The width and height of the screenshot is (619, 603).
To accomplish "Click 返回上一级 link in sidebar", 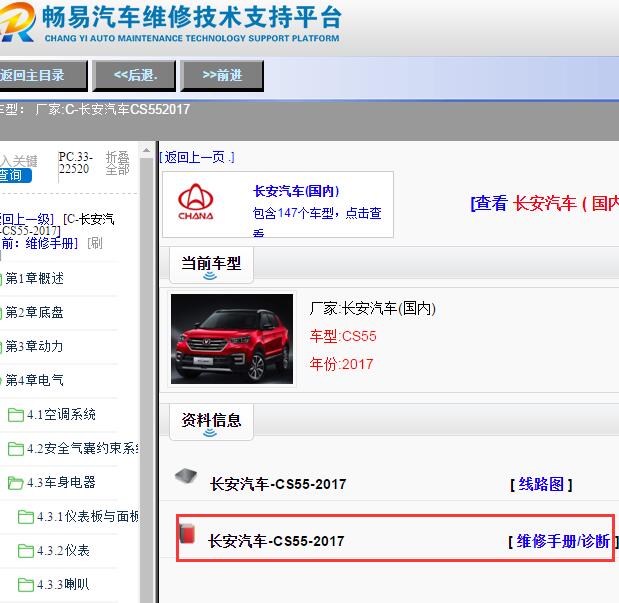I will tap(27, 219).
